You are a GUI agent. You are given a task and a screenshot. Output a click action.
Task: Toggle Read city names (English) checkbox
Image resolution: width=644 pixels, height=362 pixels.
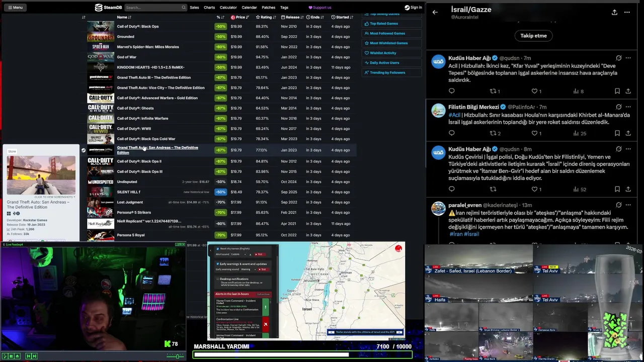[217, 249]
